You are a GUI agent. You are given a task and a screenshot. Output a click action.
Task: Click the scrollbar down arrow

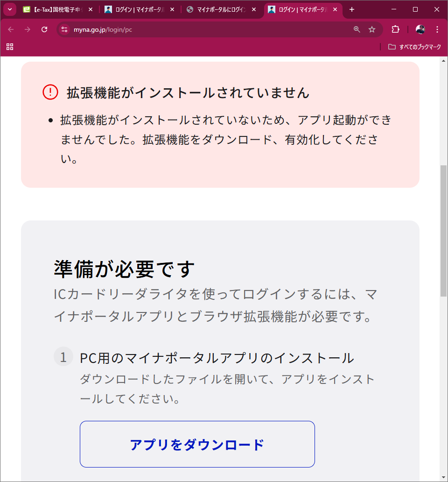click(x=443, y=478)
